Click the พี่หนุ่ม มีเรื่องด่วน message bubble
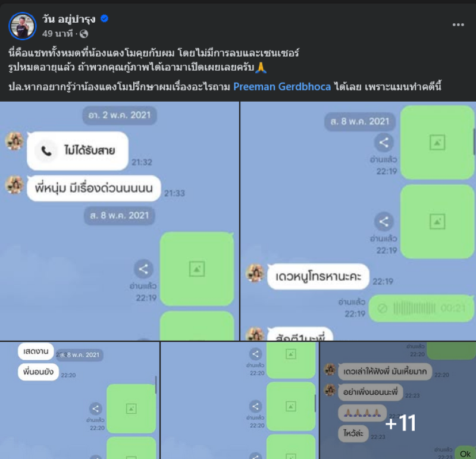This screenshot has height=459, width=476. coord(93,188)
